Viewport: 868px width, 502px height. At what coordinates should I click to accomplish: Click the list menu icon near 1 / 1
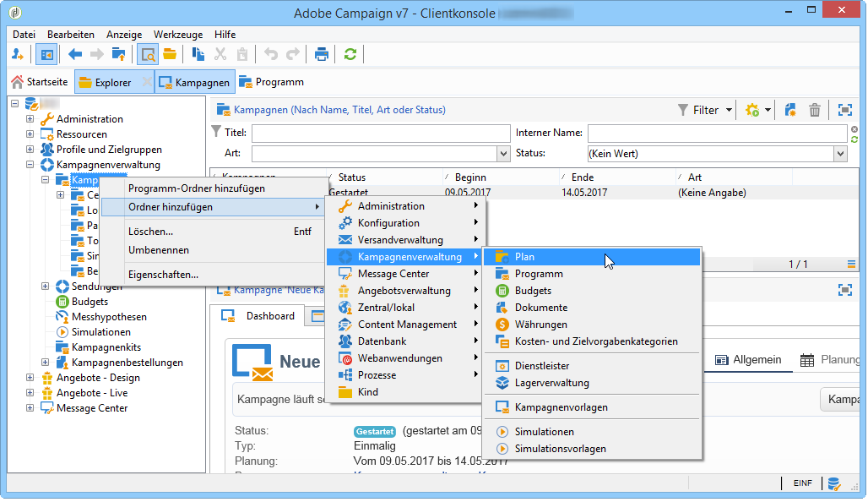pyautogui.click(x=851, y=265)
